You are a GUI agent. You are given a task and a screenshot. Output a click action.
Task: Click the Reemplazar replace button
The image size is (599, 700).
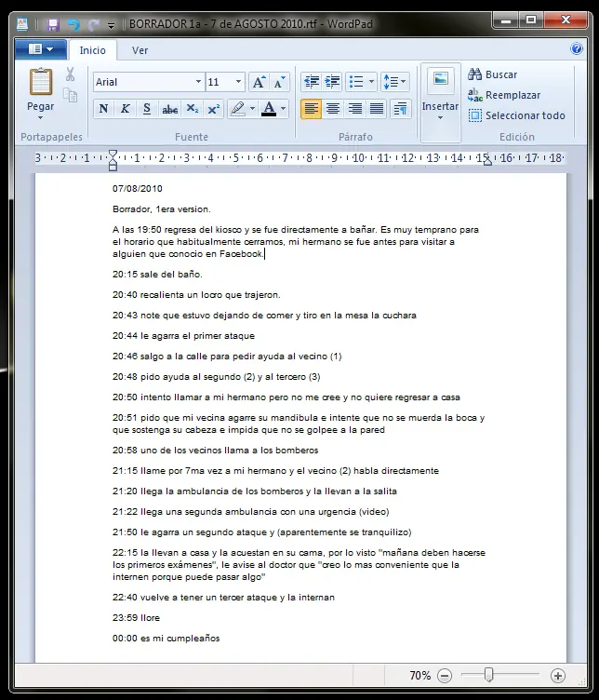coord(504,95)
